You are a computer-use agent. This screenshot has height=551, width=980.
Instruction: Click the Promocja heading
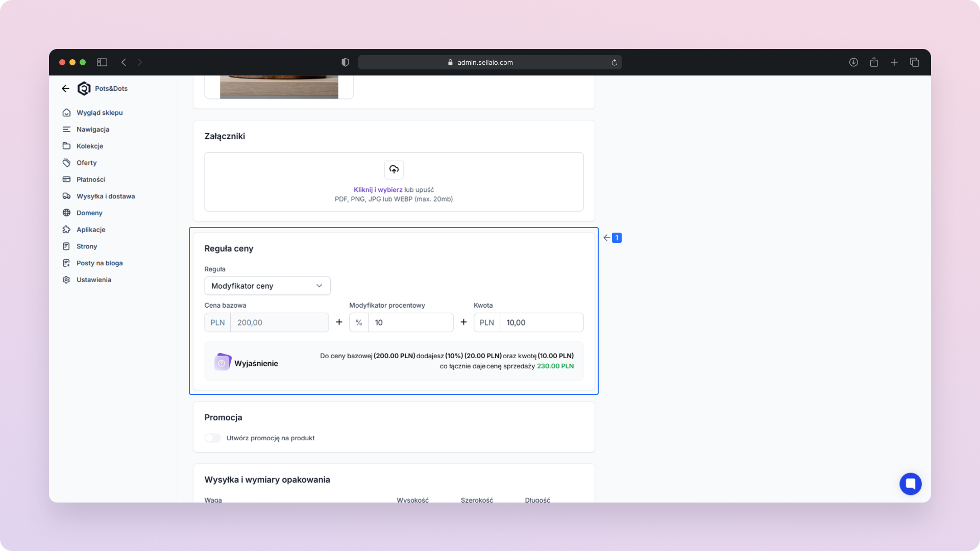coord(223,417)
